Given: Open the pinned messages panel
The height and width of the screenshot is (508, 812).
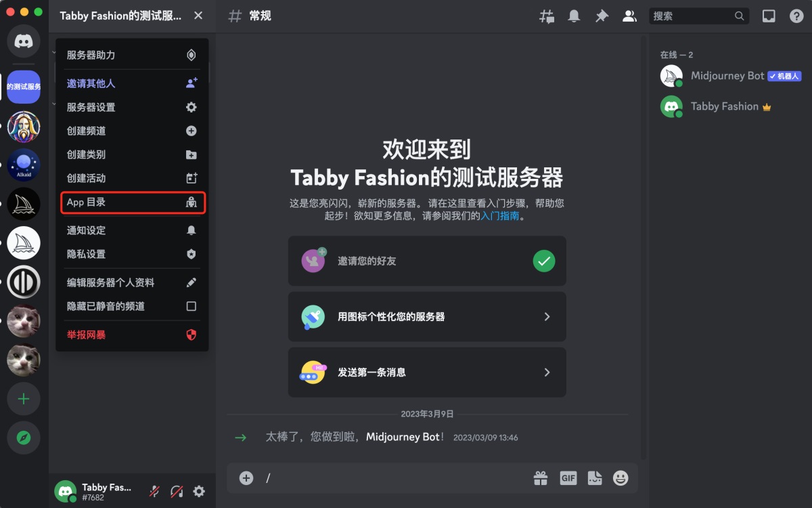Looking at the screenshot, I should (x=602, y=16).
